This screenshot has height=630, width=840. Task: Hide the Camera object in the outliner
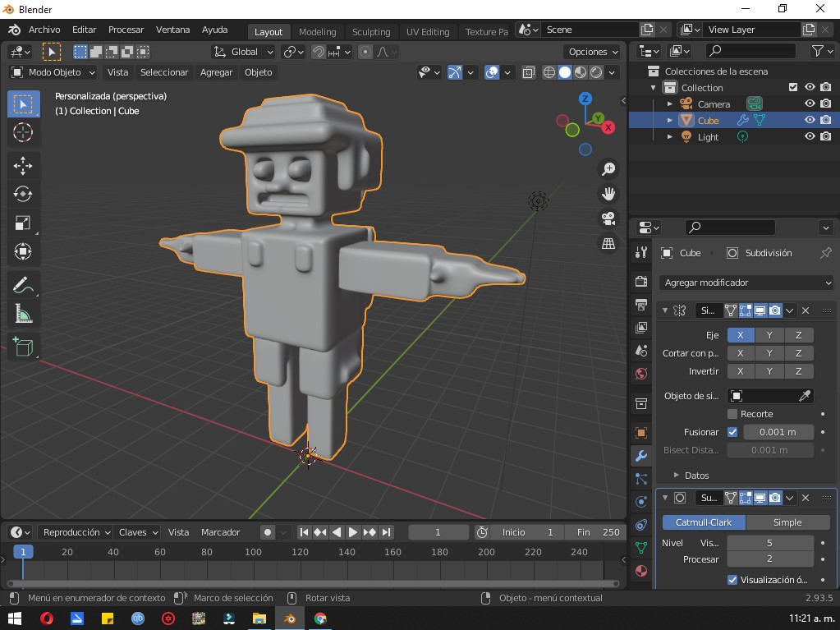point(810,104)
